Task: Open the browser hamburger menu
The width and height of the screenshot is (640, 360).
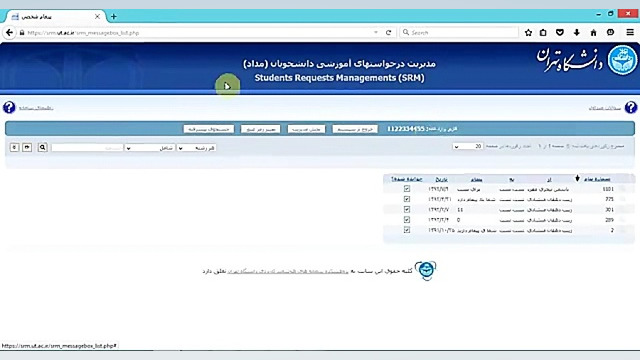Action: tap(630, 32)
